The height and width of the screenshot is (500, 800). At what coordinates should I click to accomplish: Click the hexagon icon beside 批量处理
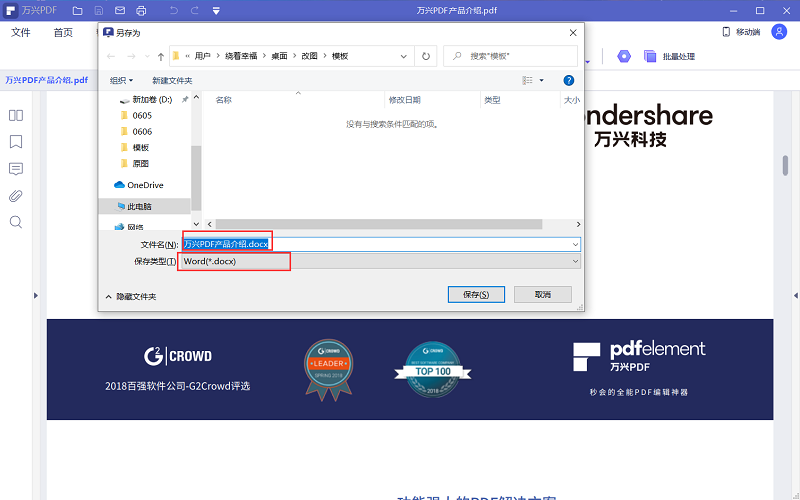click(x=623, y=56)
